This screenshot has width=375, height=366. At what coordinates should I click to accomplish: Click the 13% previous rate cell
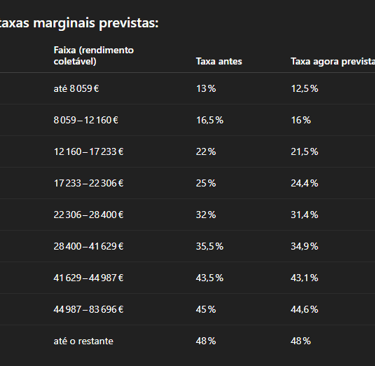(x=206, y=89)
